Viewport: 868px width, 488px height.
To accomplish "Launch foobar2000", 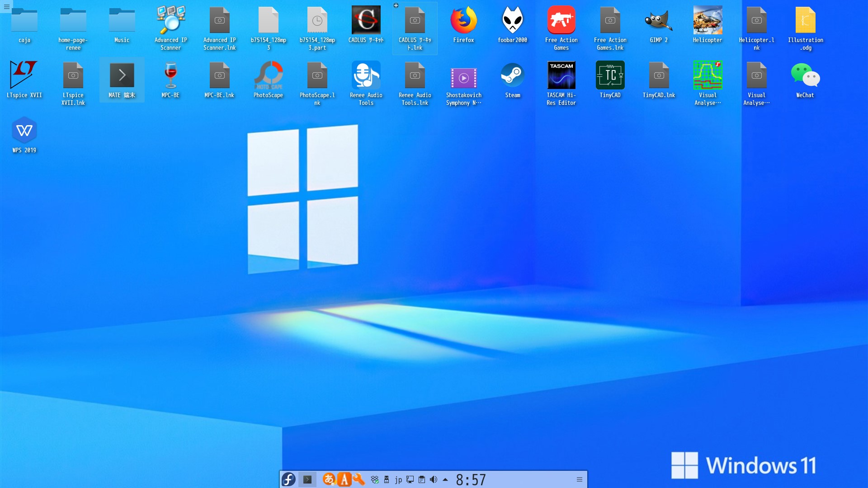I will tap(513, 20).
